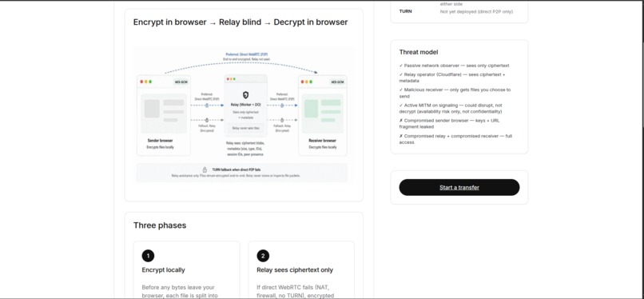Viewport: 644px width, 299px height.
Task: Click the 'Encrypt locally' card title
Action: (164, 270)
